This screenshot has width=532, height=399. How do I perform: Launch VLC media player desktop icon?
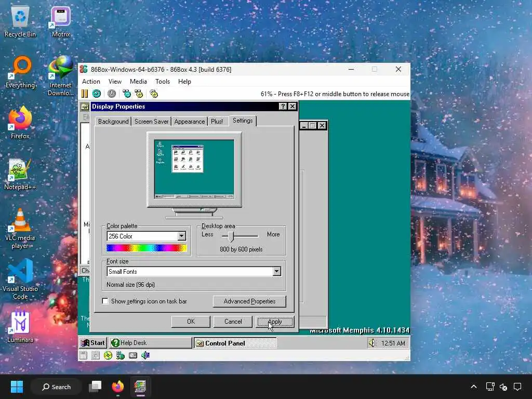pyautogui.click(x=20, y=229)
